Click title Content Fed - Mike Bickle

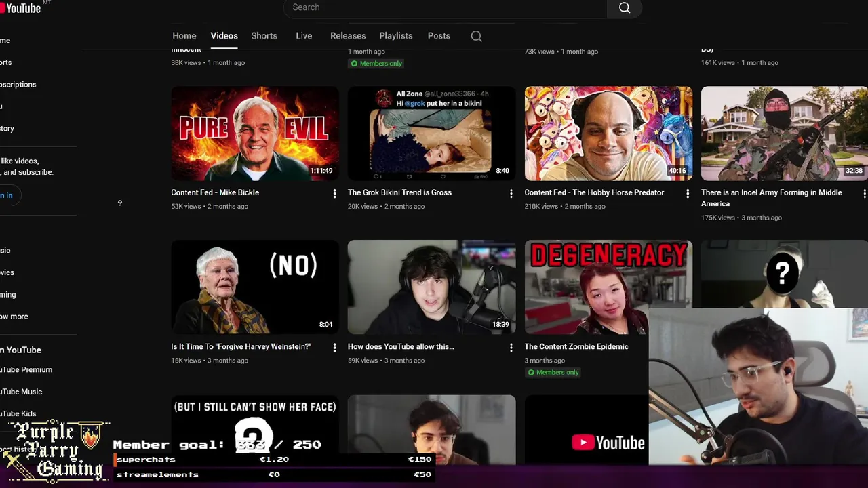215,192
